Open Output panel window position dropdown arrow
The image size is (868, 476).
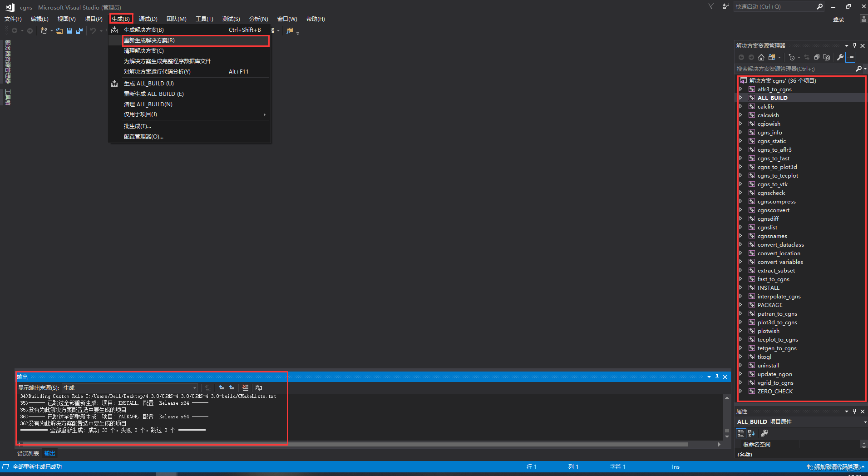click(709, 377)
